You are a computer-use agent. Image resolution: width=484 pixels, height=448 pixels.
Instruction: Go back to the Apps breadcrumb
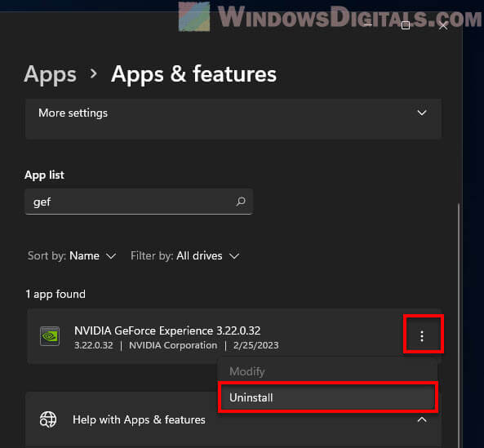point(50,74)
